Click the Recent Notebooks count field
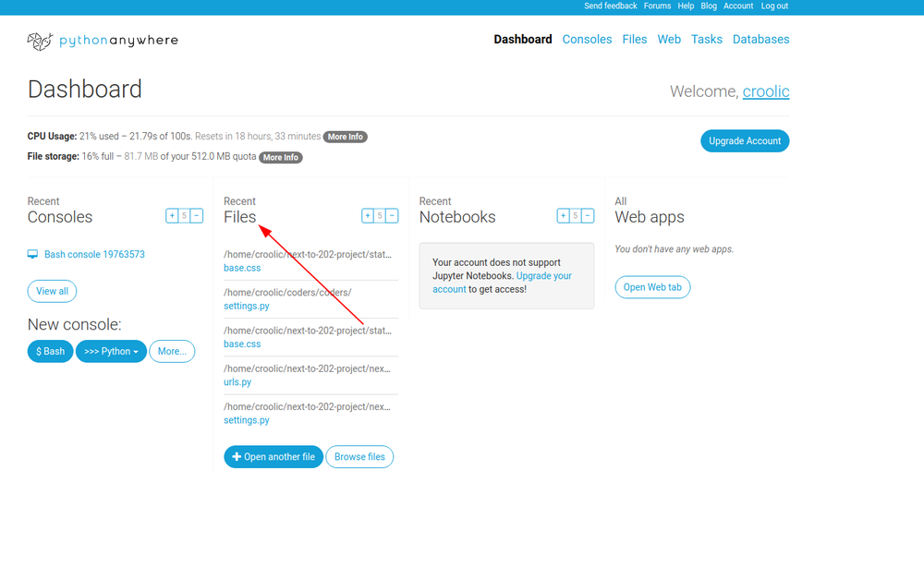Viewport: 924px width, 567px height. click(x=576, y=216)
